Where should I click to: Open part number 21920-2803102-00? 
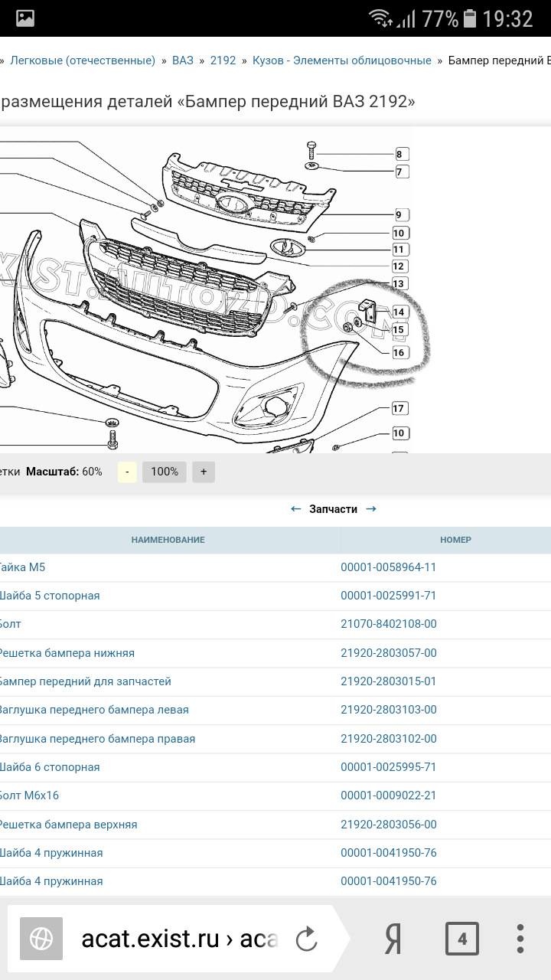[x=389, y=739]
